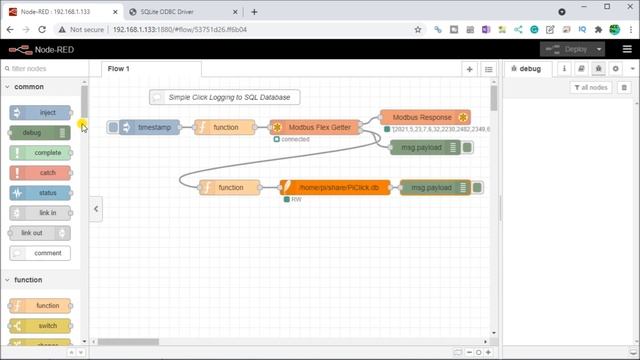The image size is (640, 360).
Task: Open the browser extensions puzzle icon
Action: tap(598, 29)
